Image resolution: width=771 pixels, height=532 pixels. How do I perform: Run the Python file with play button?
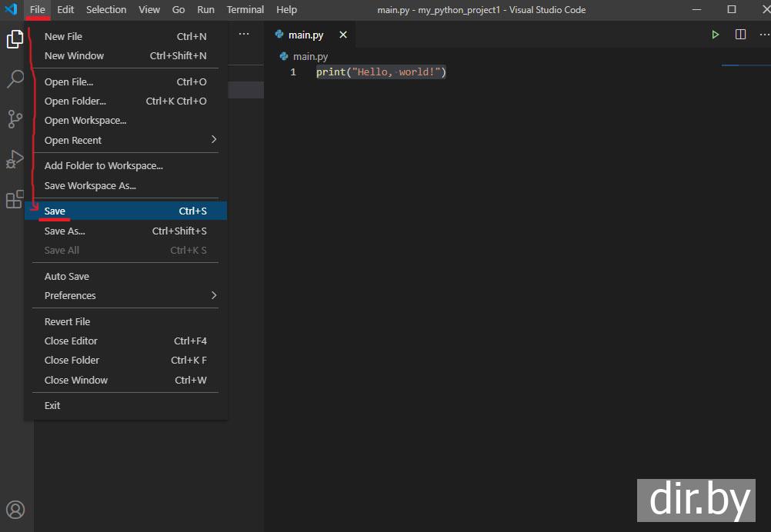click(x=716, y=35)
